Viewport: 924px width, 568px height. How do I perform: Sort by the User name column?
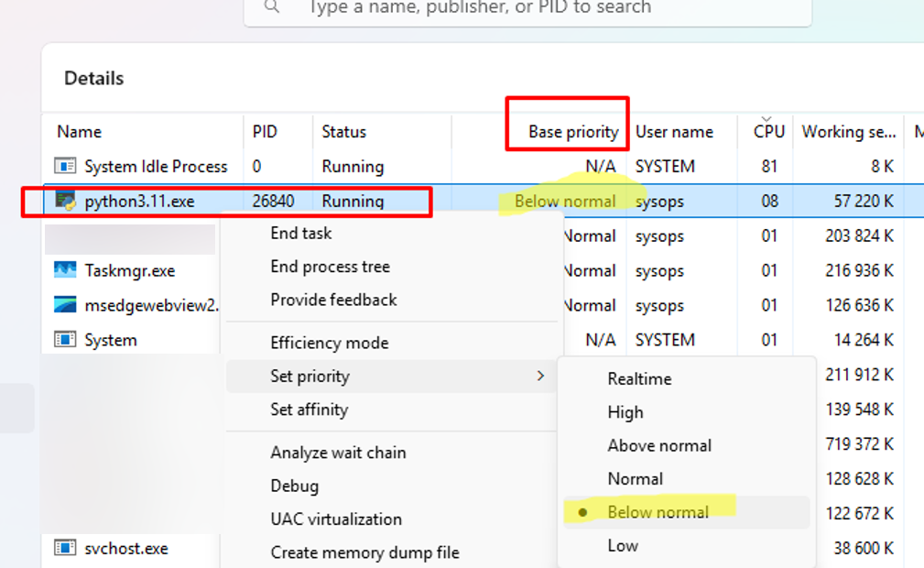pyautogui.click(x=674, y=132)
